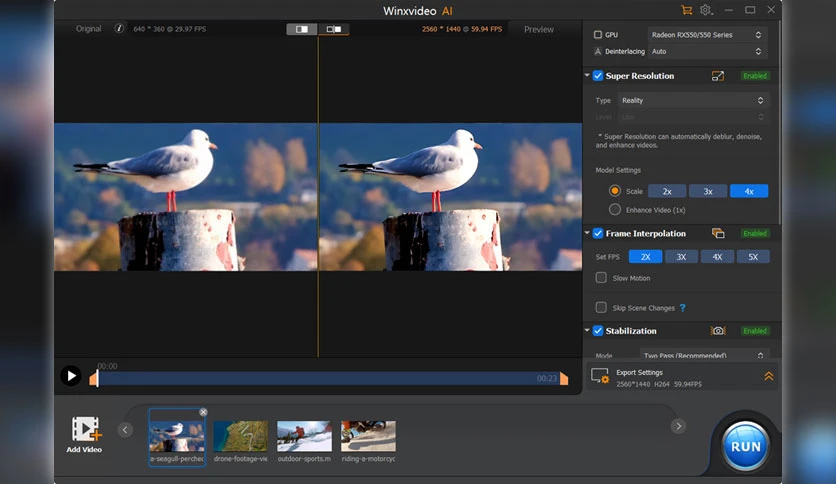Open the shopping cart icon

(x=686, y=10)
